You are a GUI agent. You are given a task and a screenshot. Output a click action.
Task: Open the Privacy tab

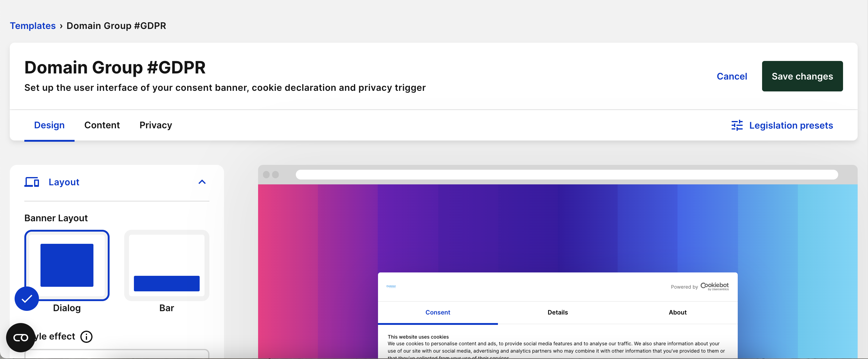click(156, 125)
